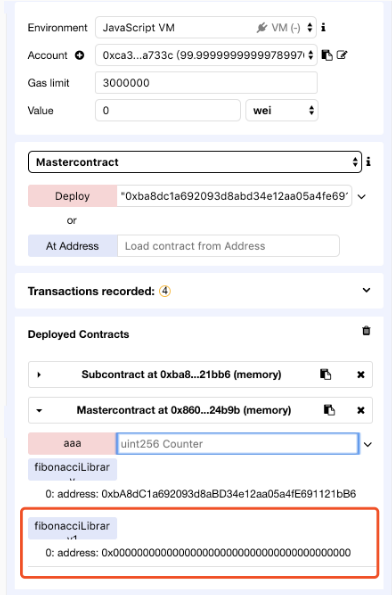
Task: Click the Value amount input field
Action: coord(168,110)
